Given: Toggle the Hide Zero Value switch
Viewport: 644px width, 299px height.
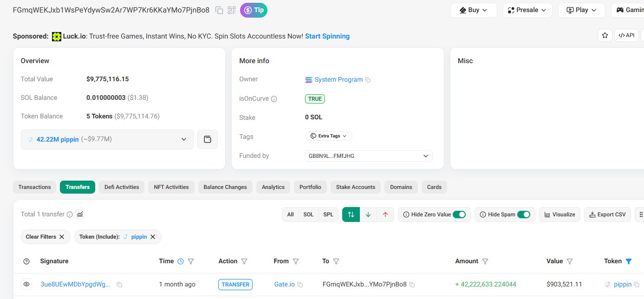Looking at the screenshot, I should (459, 214).
